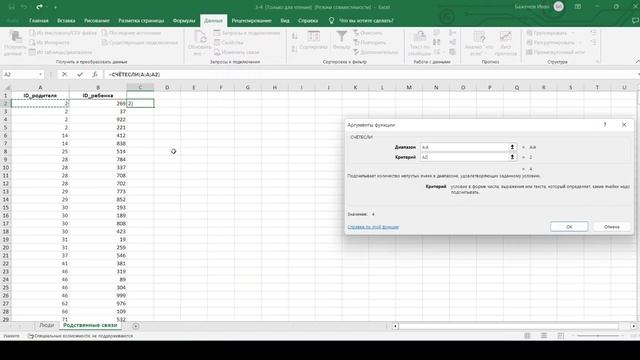The image size is (640, 360).
Task: Switch to Page Layout view icon
Action: [544, 336]
